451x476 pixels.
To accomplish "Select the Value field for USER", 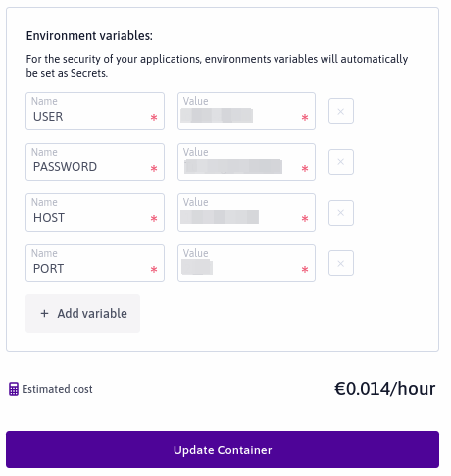I will click(246, 111).
